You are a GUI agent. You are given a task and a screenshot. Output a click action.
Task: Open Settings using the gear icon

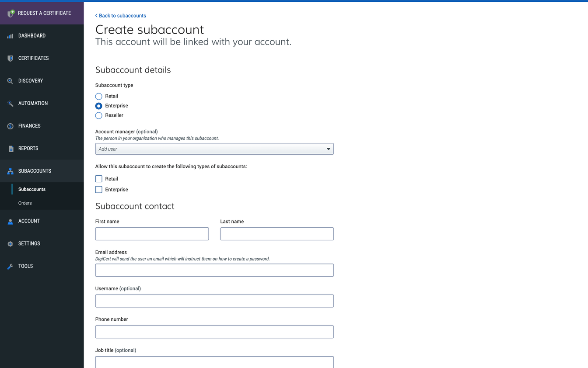pyautogui.click(x=10, y=243)
